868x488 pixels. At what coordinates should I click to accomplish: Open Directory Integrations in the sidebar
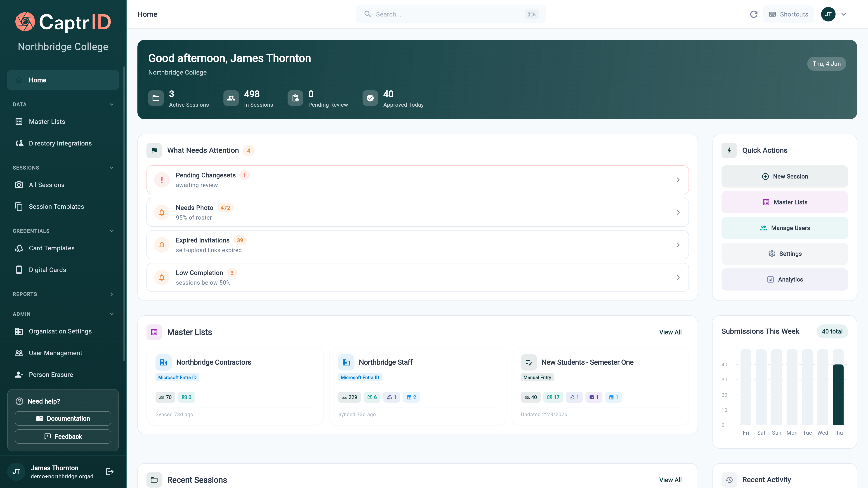(x=63, y=143)
